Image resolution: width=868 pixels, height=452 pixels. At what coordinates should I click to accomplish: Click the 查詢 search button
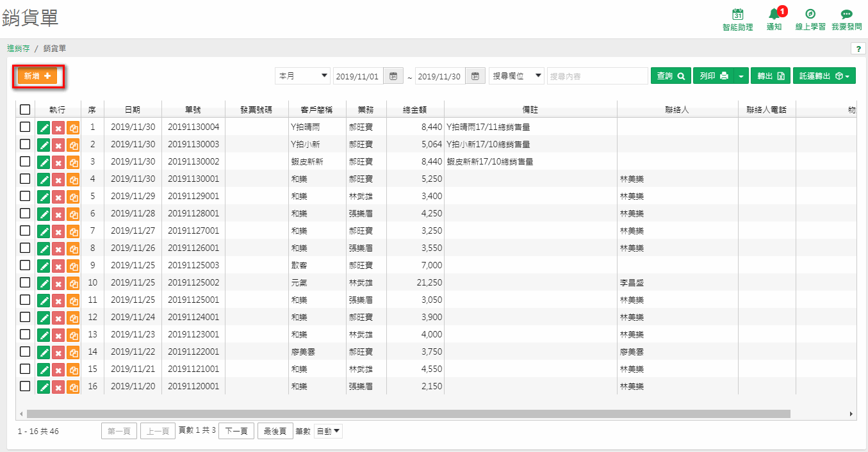click(671, 76)
